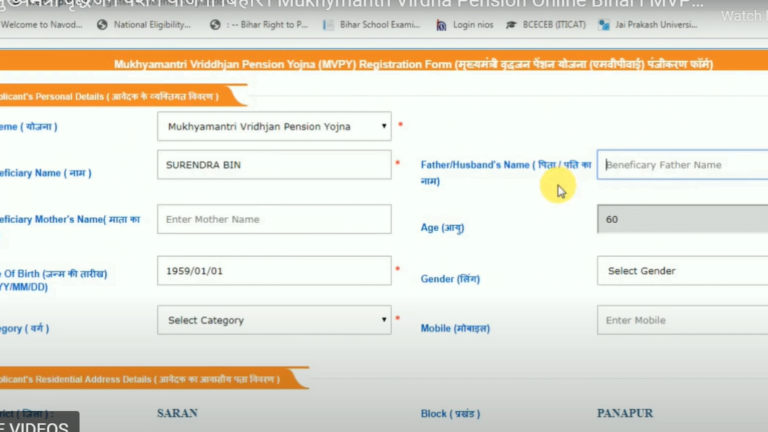
Task: Click the Watch later video overlay button
Action: coord(743,16)
